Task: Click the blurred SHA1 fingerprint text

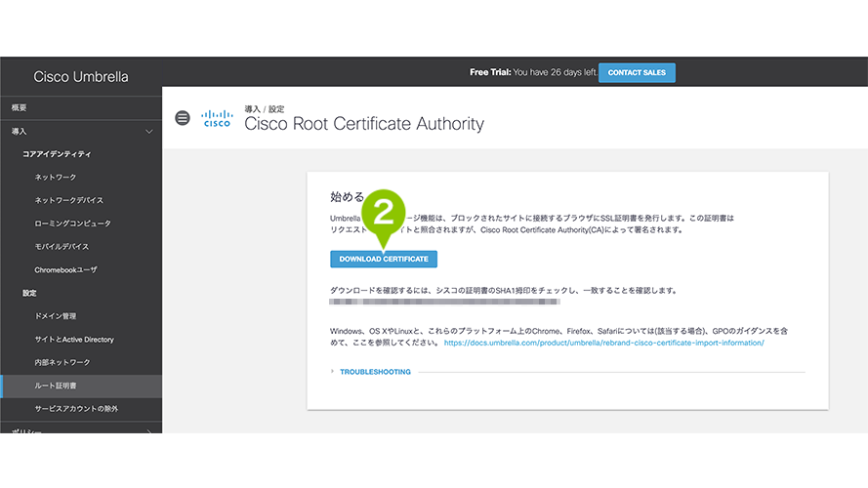Action: [x=444, y=303]
